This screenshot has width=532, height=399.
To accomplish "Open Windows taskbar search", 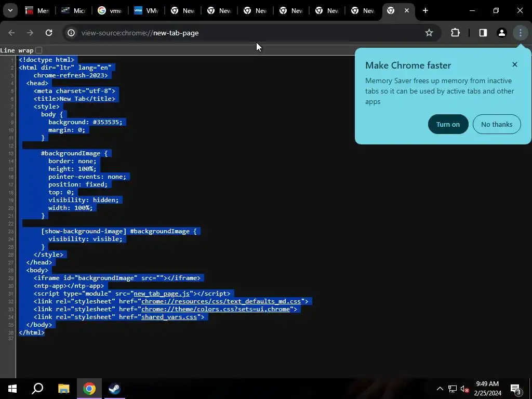I will (x=37, y=389).
